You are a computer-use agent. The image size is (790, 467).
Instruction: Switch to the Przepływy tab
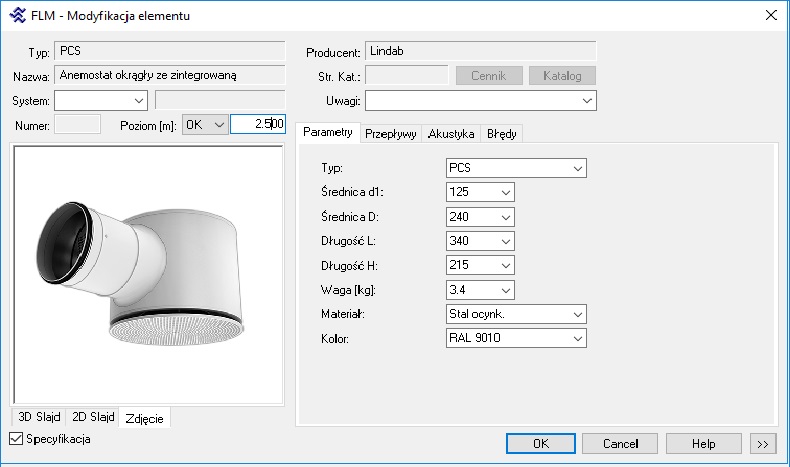[x=390, y=133]
